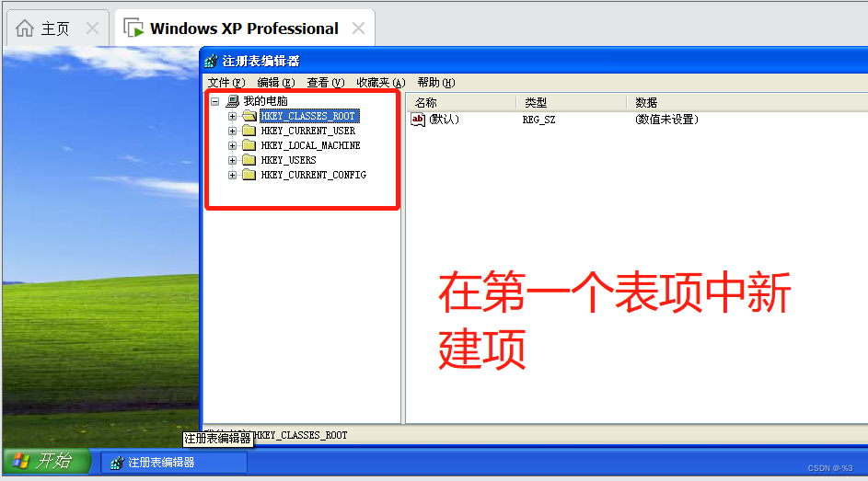Expand the HKEY_CURRENT_CONFIG key
868x481 pixels.
pyautogui.click(x=233, y=175)
